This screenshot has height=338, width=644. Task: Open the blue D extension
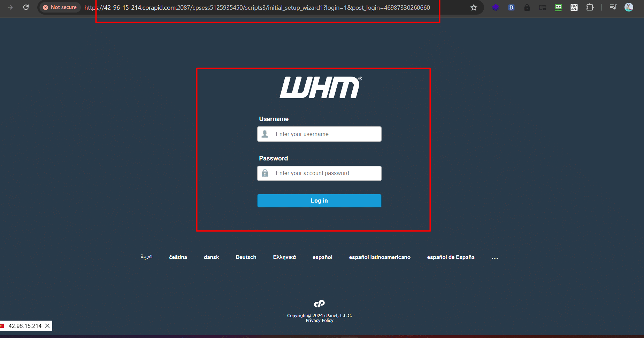point(511,7)
